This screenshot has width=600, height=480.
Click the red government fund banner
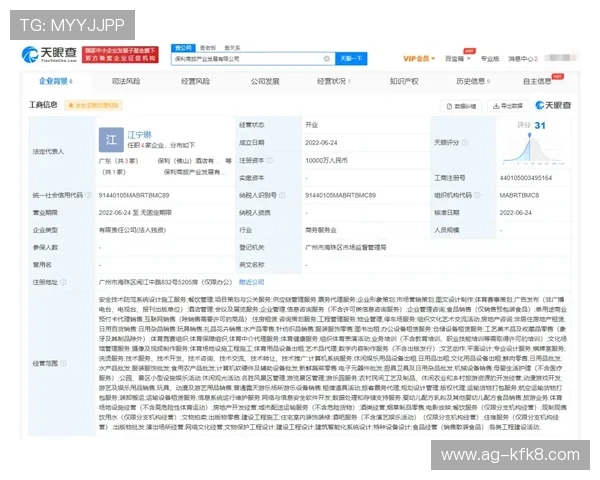120,54
